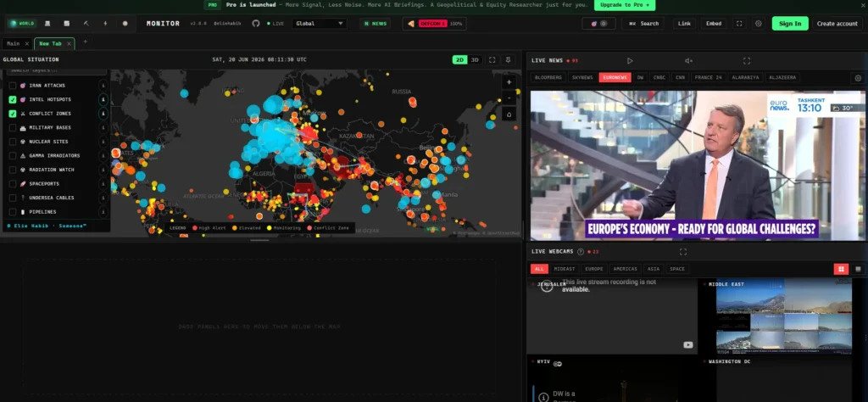Close the New Tab tab
Viewport: 868px width, 402px height.
point(69,44)
